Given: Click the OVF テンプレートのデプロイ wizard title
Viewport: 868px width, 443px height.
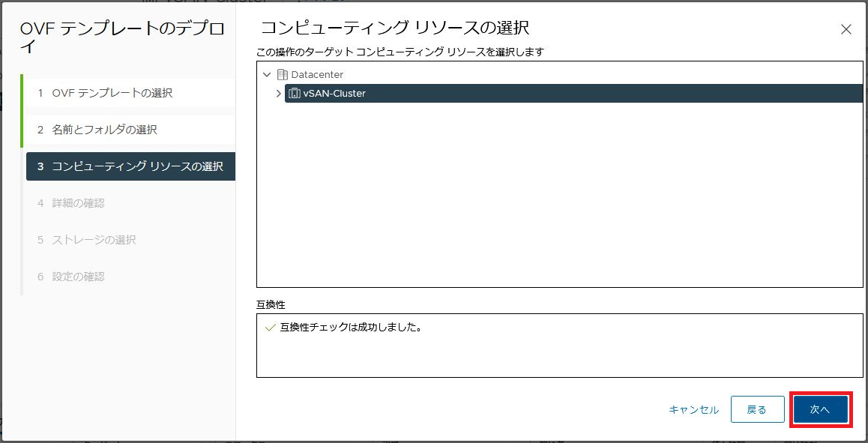Looking at the screenshot, I should click(x=121, y=37).
